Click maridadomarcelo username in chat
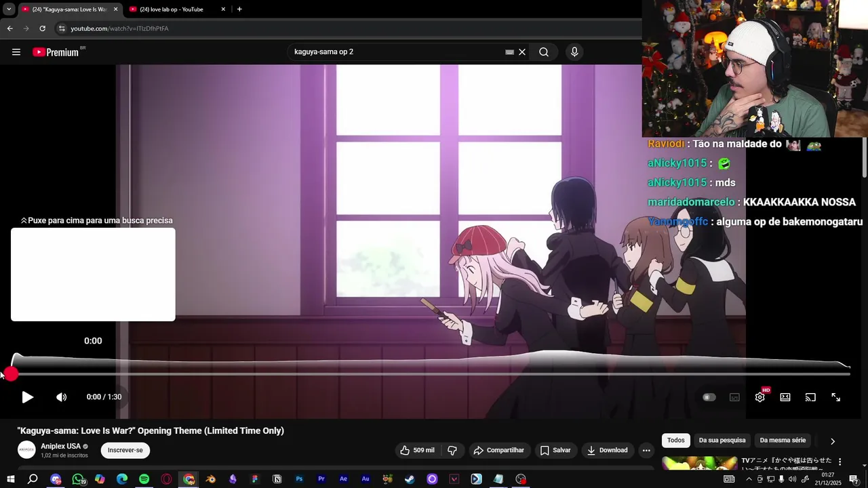 click(691, 202)
